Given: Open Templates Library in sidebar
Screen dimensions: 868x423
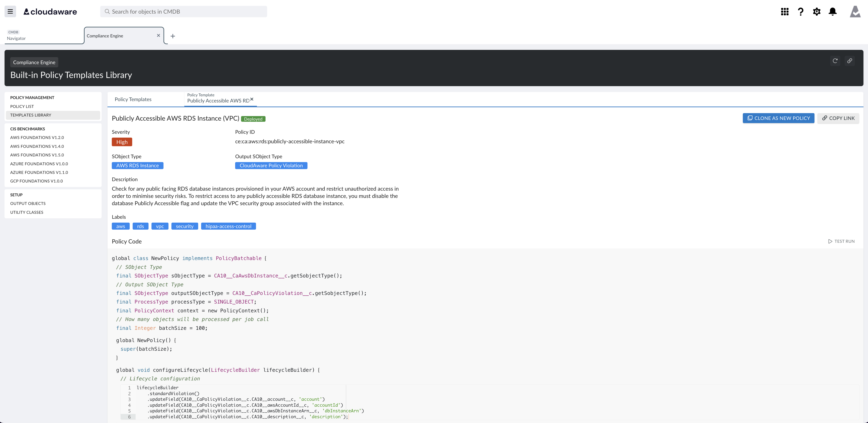Looking at the screenshot, I should [53, 115].
